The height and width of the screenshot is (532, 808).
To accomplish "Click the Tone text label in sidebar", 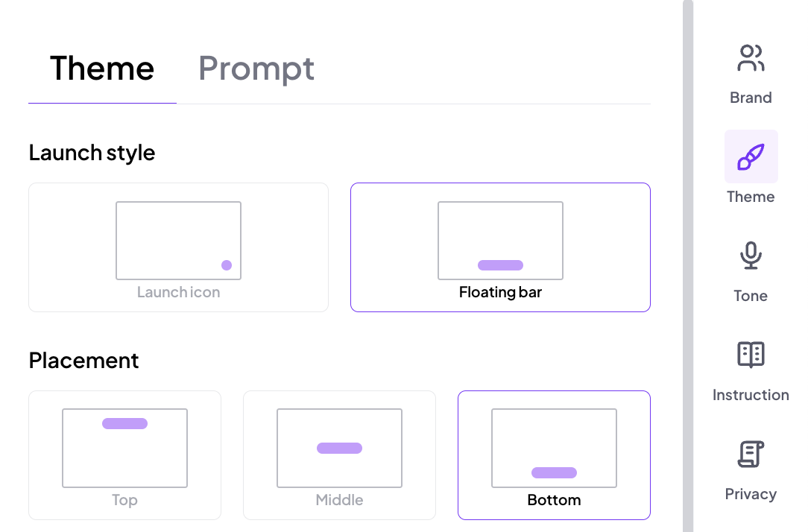I will click(x=751, y=296).
